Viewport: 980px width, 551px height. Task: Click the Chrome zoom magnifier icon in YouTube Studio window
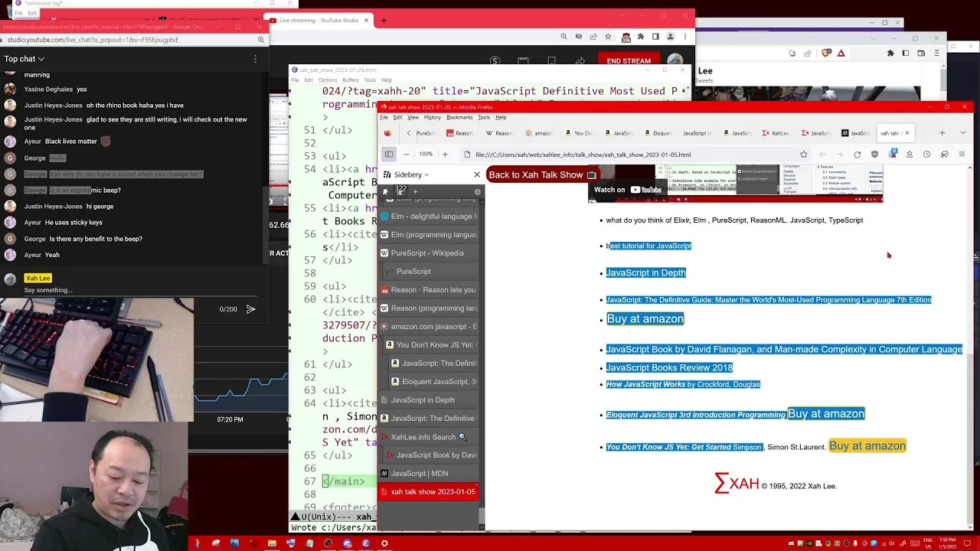[x=563, y=37]
